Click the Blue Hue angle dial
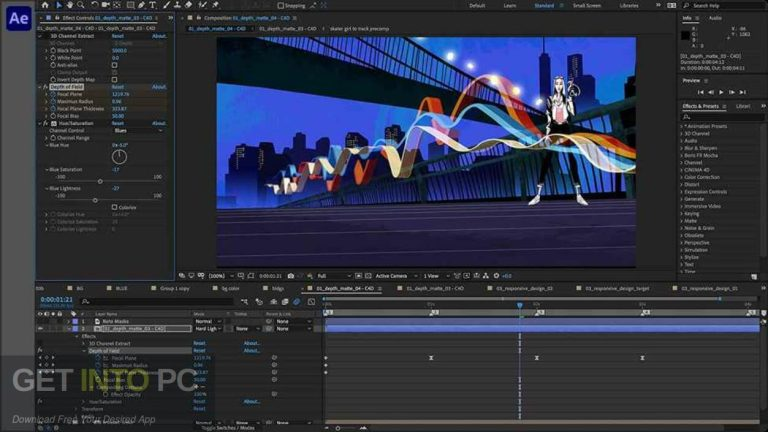The width and height of the screenshot is (768, 432). pos(119,157)
